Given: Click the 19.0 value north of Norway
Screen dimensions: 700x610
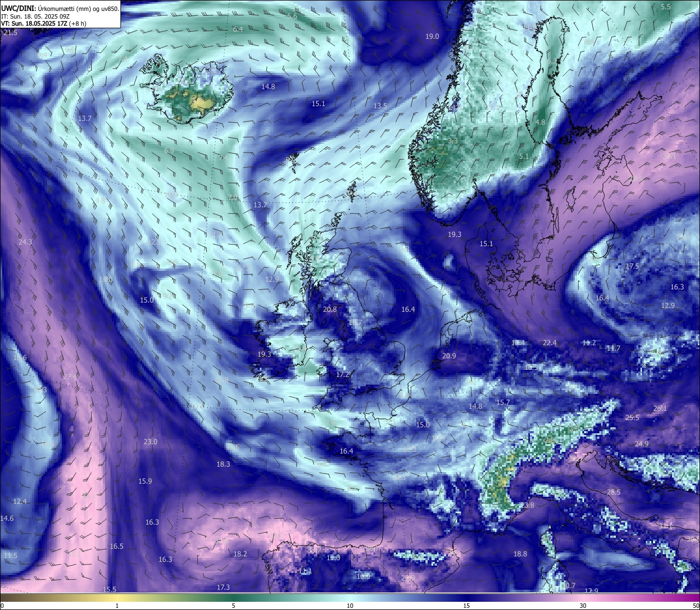Looking at the screenshot, I should [432, 36].
